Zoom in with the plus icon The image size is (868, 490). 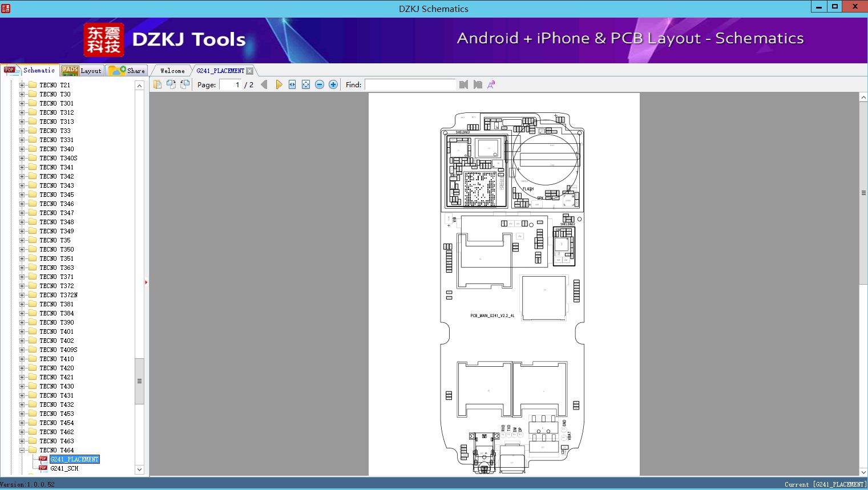(333, 84)
